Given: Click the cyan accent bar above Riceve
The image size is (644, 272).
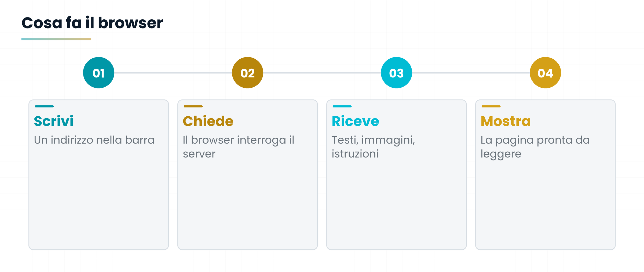Looking at the screenshot, I should click(342, 106).
